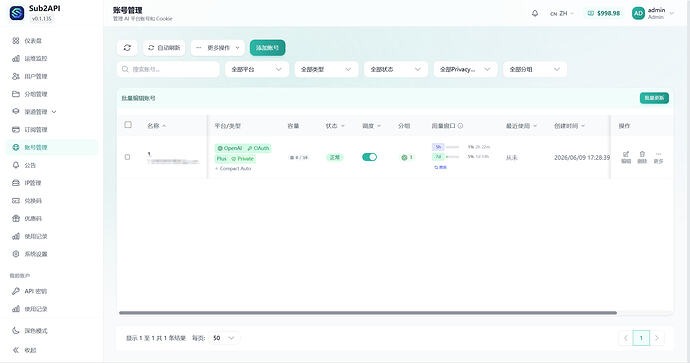The width and height of the screenshot is (690, 363).
Task: Sort by 调度 column header
Action: [x=371, y=126]
